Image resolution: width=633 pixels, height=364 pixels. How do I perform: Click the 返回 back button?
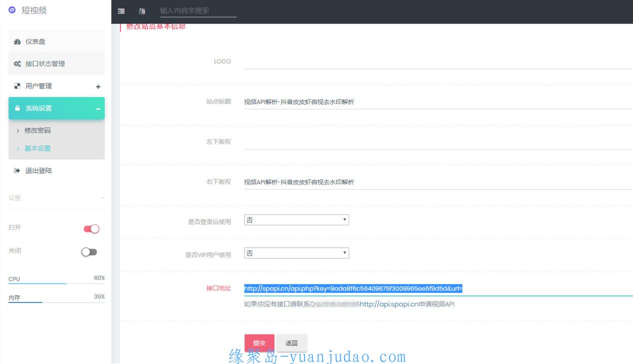(x=291, y=343)
